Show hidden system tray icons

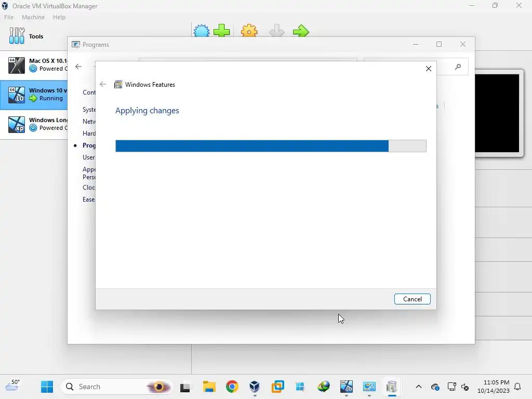tap(419, 387)
